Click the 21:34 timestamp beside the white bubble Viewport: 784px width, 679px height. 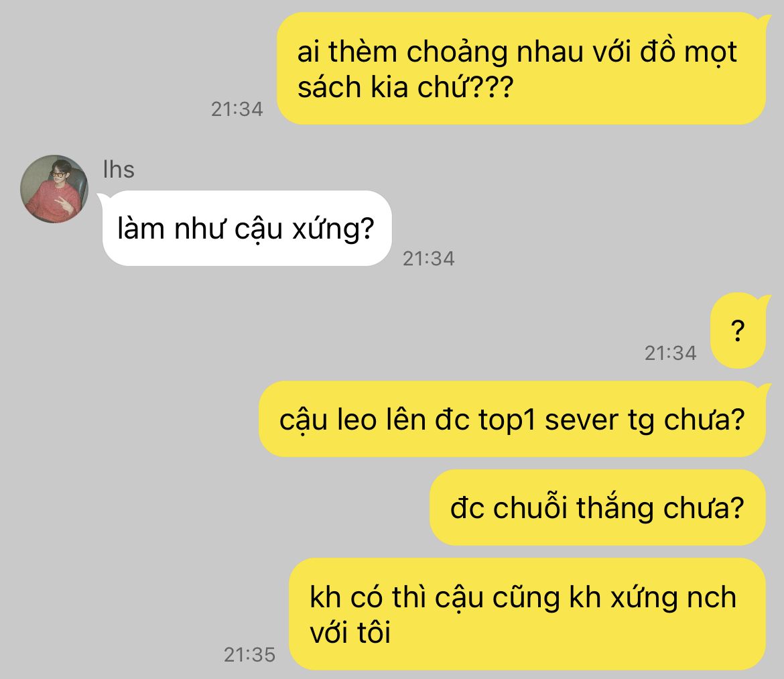point(428,259)
